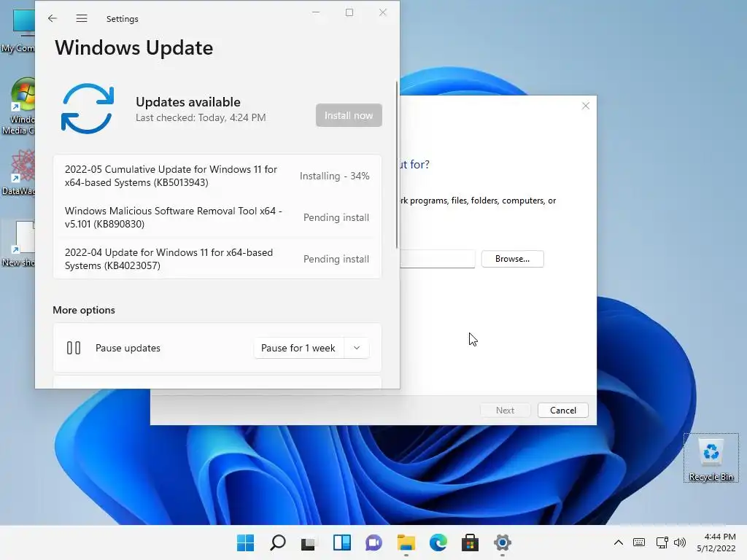747x560 pixels.
Task: Click the volume speaker tray icon
Action: coord(680,542)
